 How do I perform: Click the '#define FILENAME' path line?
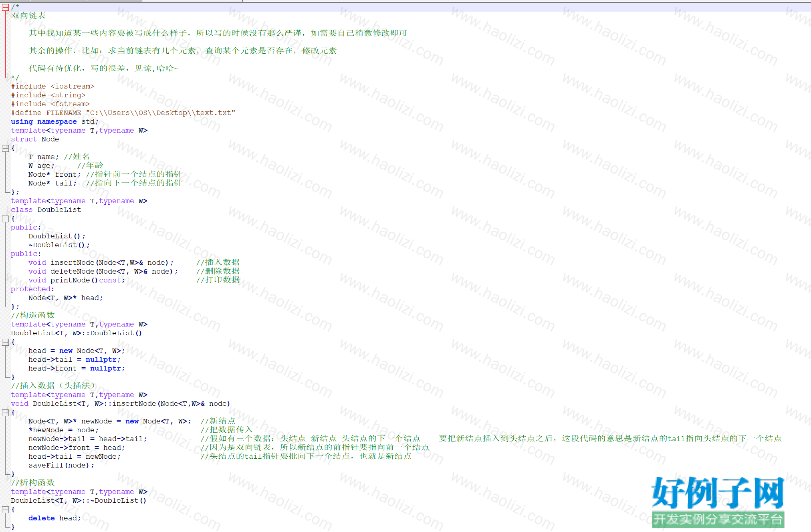tap(123, 113)
